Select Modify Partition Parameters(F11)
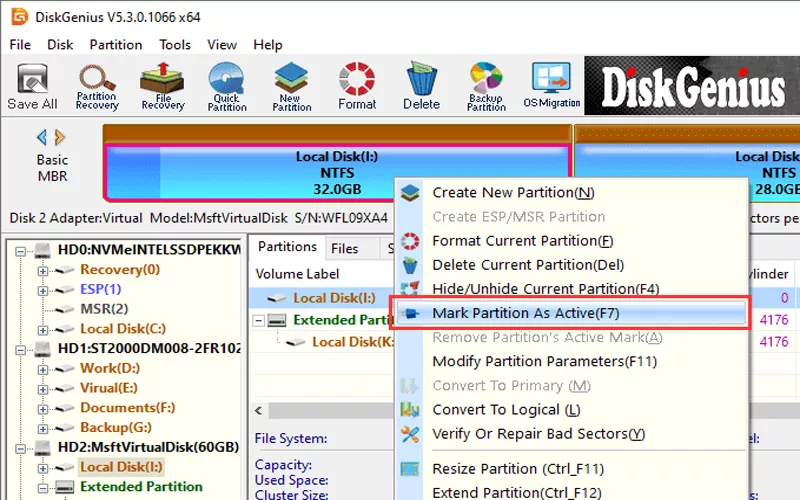Viewport: 800px width, 500px height. click(570, 362)
